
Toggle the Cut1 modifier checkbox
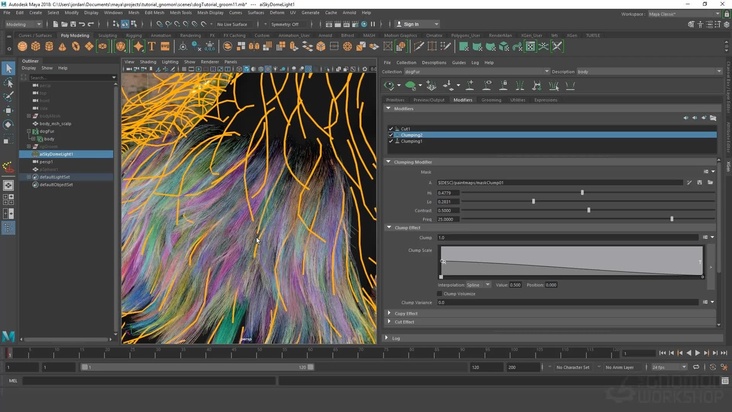pos(391,128)
